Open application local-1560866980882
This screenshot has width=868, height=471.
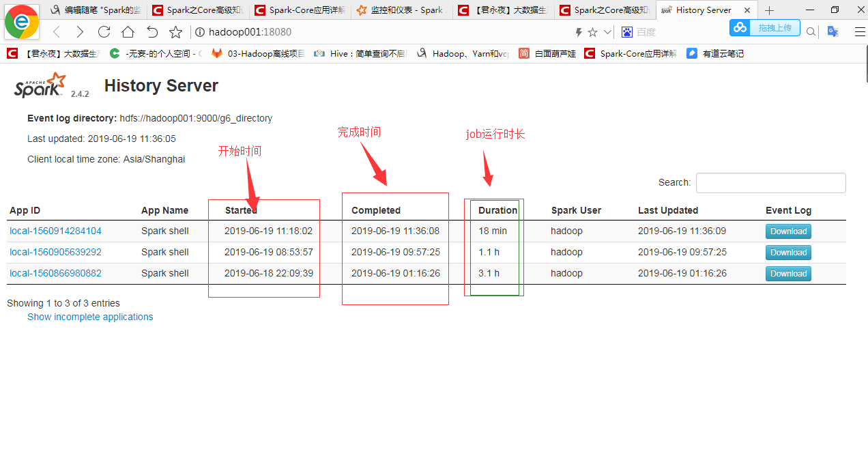(x=55, y=273)
